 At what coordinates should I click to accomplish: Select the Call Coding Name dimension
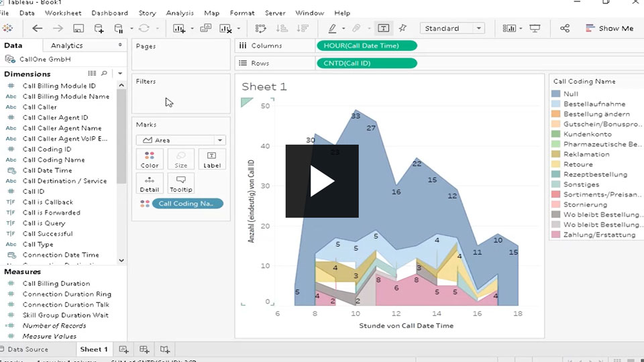pyautogui.click(x=54, y=160)
